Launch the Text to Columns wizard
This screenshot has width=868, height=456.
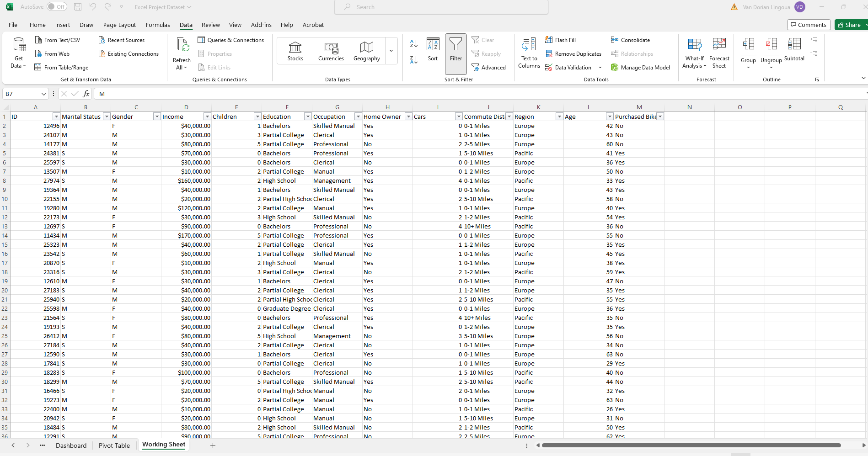click(x=529, y=53)
